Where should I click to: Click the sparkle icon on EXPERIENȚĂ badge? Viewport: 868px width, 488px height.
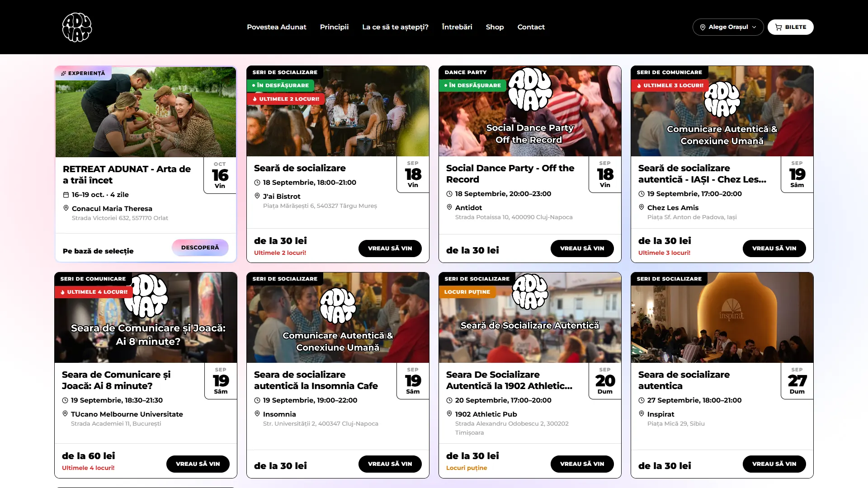[64, 73]
